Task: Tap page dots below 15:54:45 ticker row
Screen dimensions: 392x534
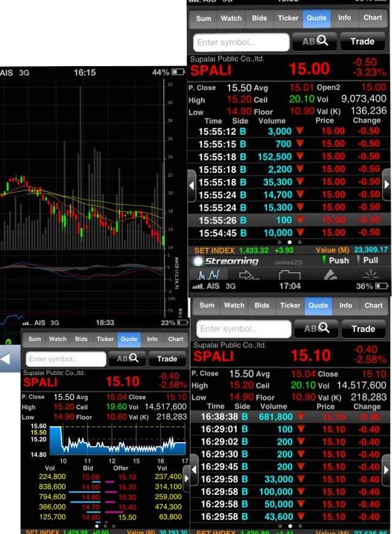Action: coord(290,242)
